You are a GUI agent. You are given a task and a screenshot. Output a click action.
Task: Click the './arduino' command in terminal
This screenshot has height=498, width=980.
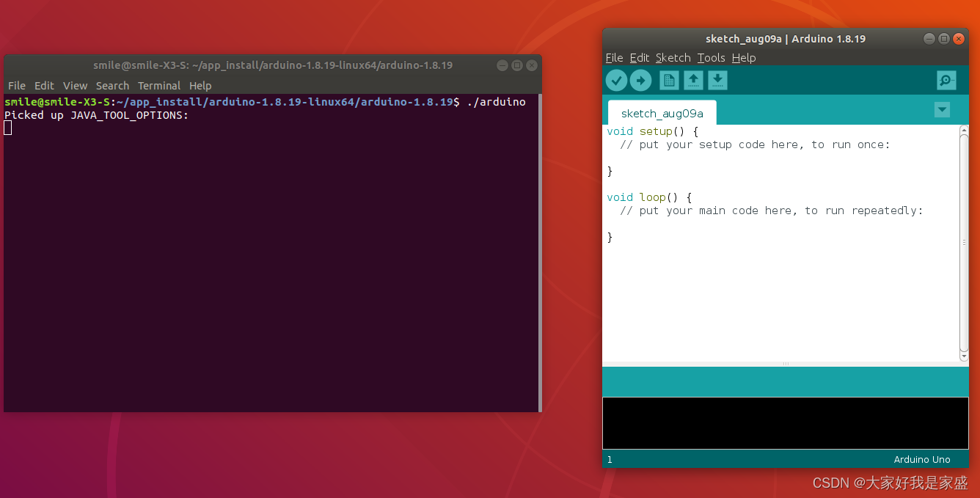click(496, 102)
